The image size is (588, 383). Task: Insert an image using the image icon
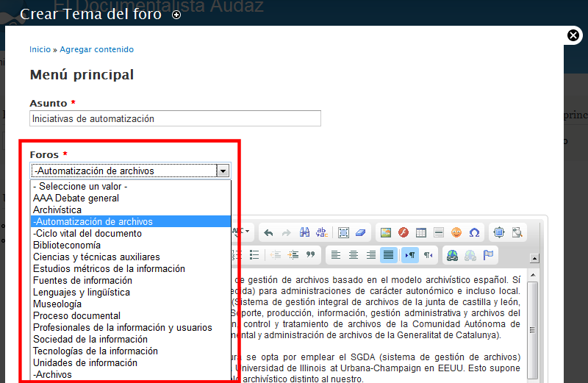coord(385,232)
